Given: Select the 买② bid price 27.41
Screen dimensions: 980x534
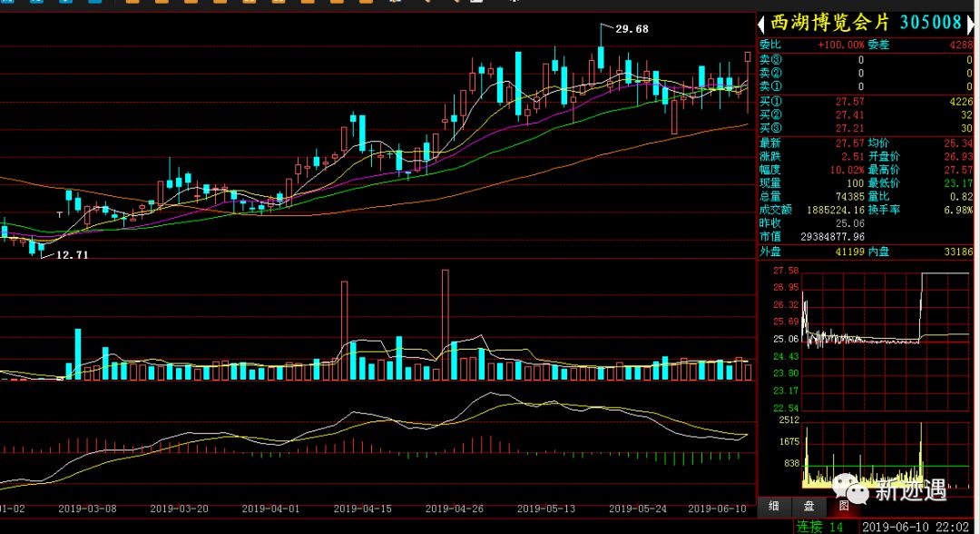Looking at the screenshot, I should point(850,115).
